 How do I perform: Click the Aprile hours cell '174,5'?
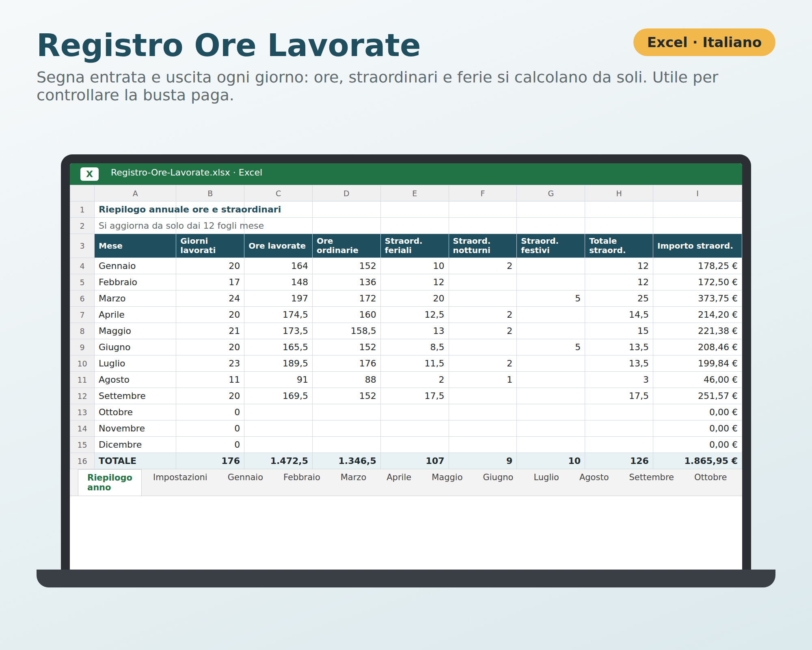point(278,315)
